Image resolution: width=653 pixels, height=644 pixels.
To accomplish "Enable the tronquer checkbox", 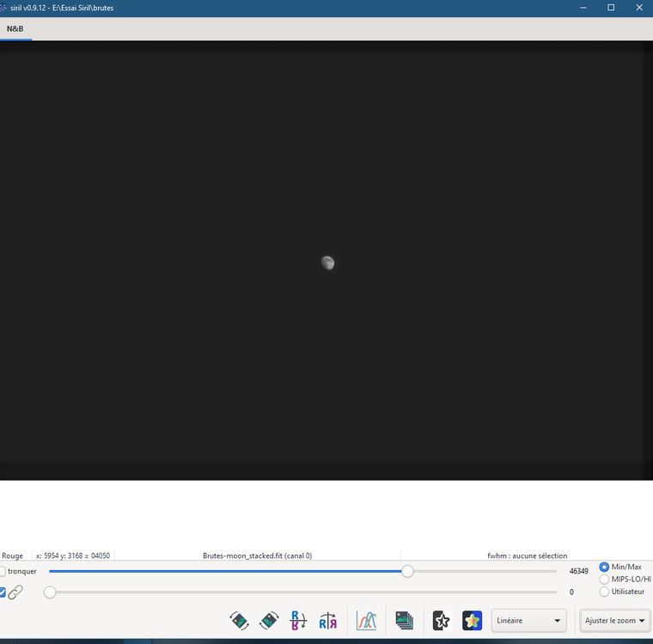I will point(3,571).
